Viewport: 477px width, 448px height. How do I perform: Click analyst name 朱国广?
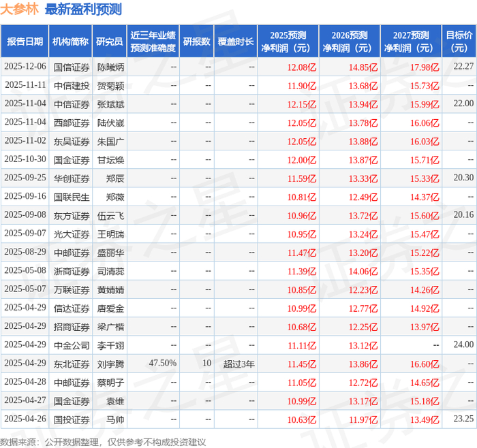[x=110, y=142]
